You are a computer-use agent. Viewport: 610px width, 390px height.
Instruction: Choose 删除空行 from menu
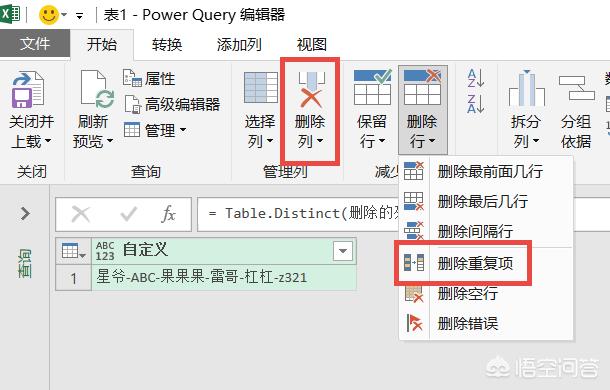tap(486, 293)
